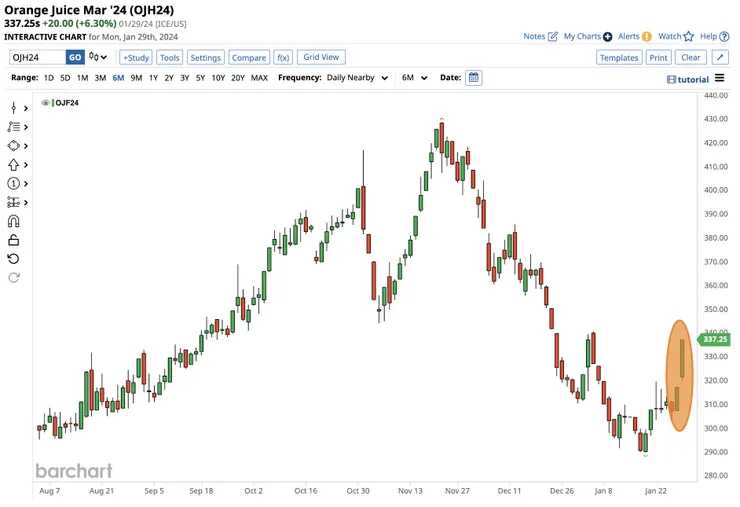Open the 6M period dropdown

pyautogui.click(x=415, y=78)
